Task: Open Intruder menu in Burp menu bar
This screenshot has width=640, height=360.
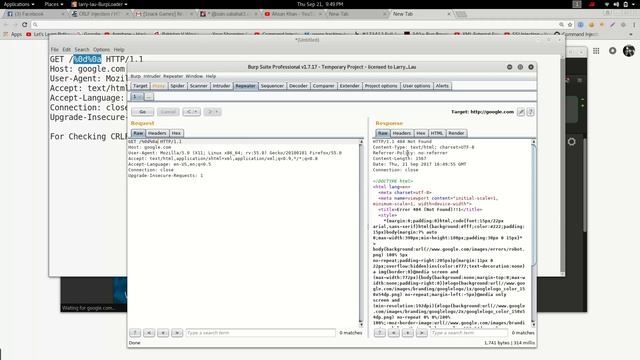Action: coord(152,76)
